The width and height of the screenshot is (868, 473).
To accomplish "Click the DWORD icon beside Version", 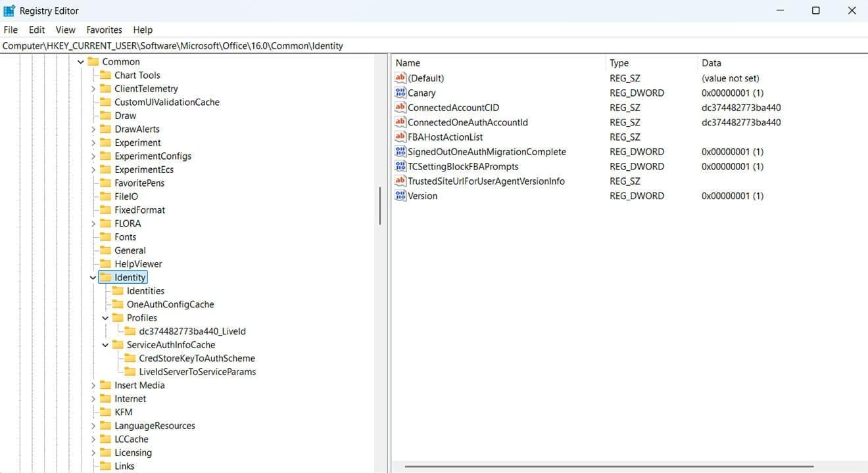I will pyautogui.click(x=400, y=195).
